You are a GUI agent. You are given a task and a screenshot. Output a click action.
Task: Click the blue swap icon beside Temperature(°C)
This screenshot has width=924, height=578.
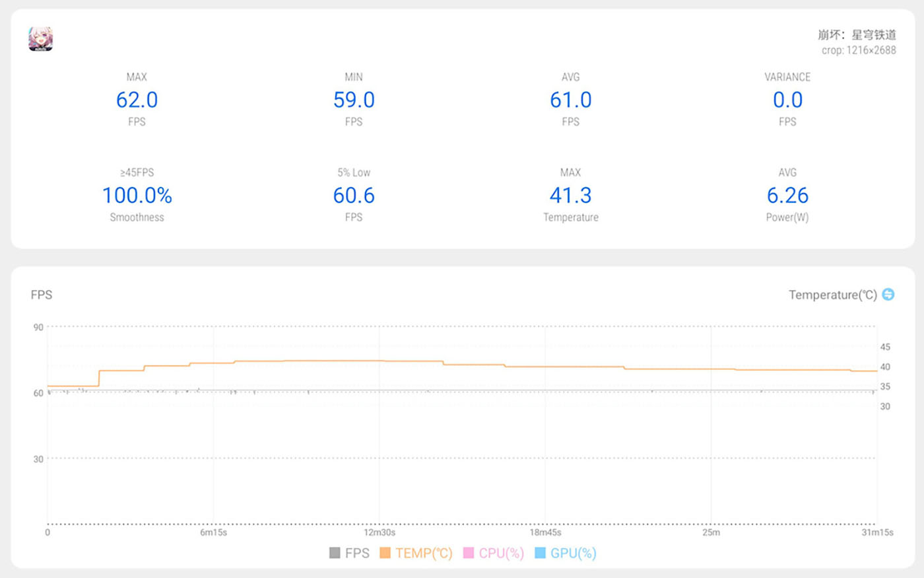pyautogui.click(x=888, y=295)
